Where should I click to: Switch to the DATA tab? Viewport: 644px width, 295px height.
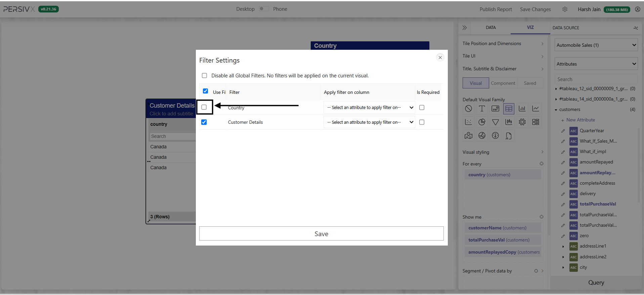coord(490,28)
